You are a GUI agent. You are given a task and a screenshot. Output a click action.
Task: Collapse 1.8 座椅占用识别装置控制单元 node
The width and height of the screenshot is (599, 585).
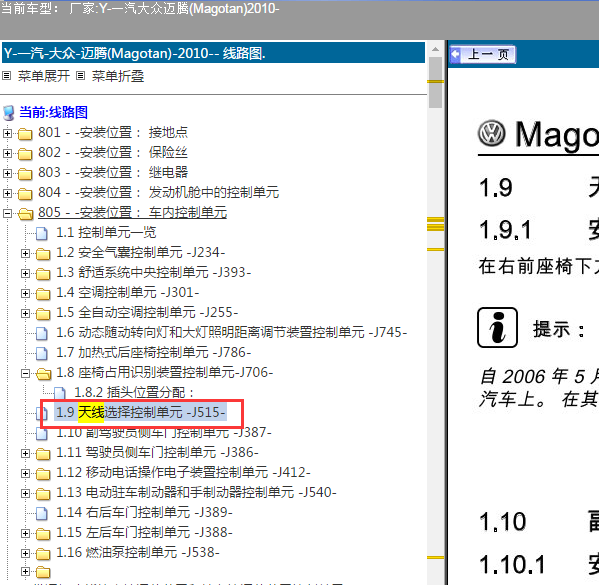pos(25,373)
